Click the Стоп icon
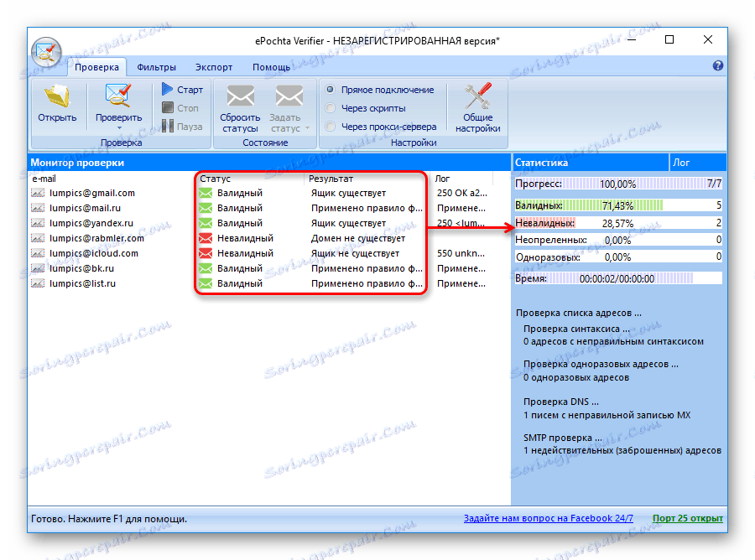 (x=168, y=107)
